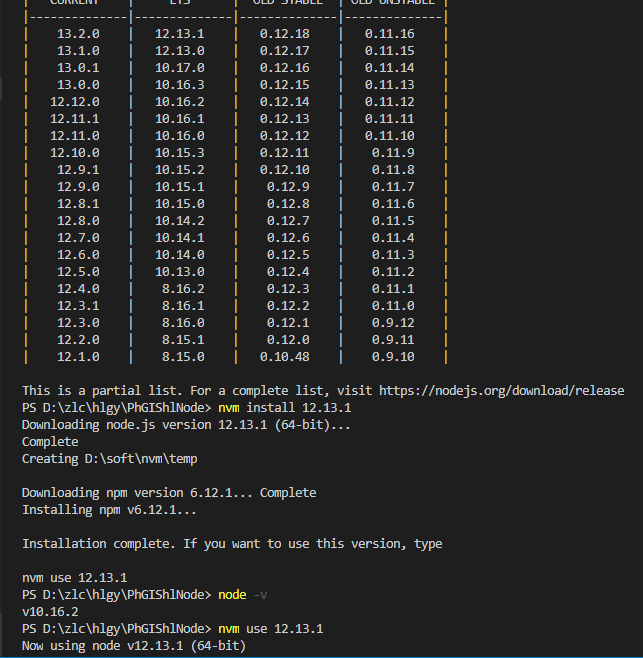The width and height of the screenshot is (643, 658).
Task: Click 0.12.18 in the OLD STABLE column
Action: (x=284, y=33)
